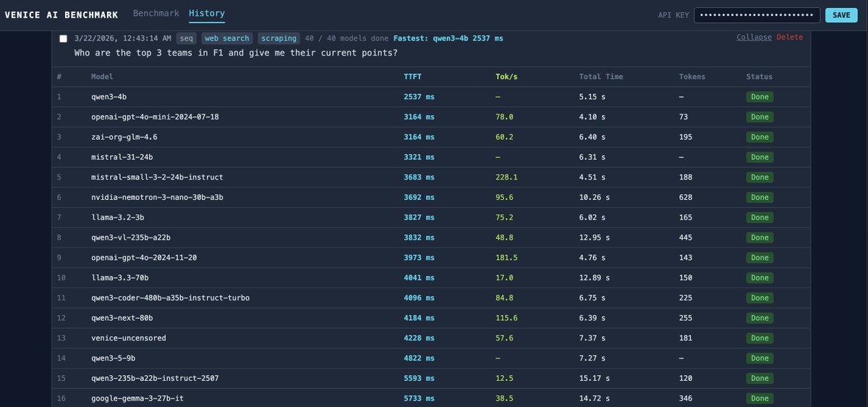Viewport: 868px width, 407px height.
Task: Select openai-gpt-4o-mini-2024-07-18 model name
Action: point(155,117)
